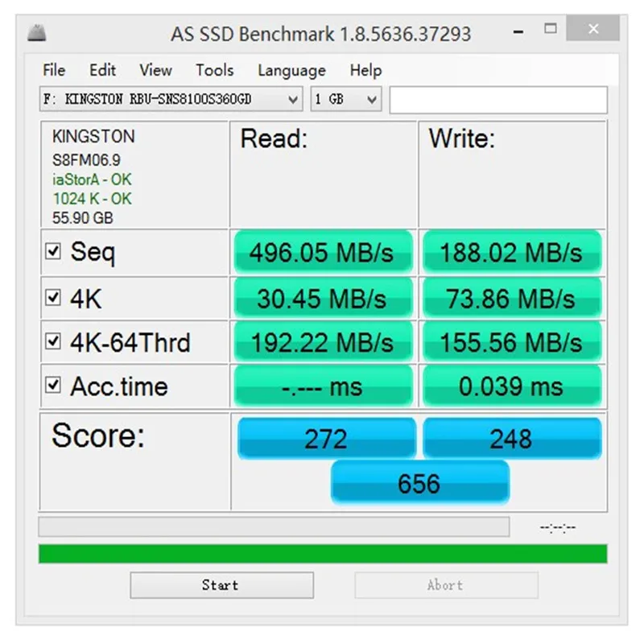Select the Seq read result 496.05 MB/s
Viewport: 644px width, 644px height.
coord(323,252)
